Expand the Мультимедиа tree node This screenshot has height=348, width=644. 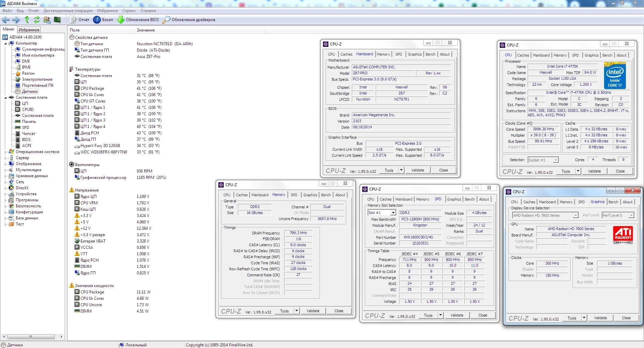coord(5,170)
